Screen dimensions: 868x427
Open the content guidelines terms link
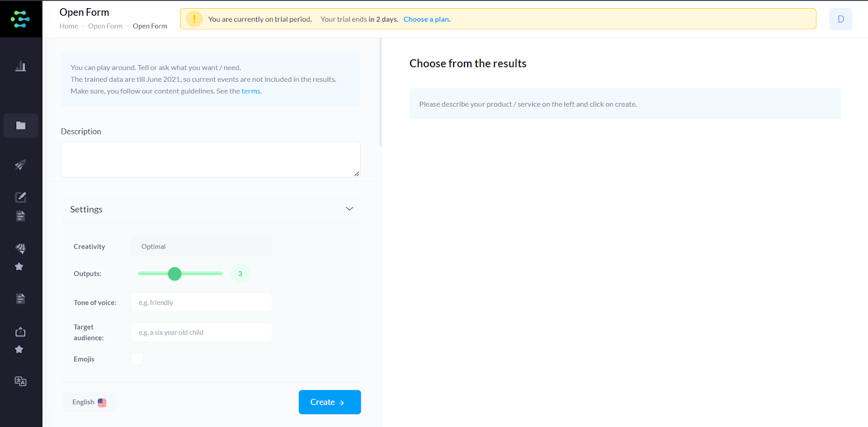tap(251, 91)
